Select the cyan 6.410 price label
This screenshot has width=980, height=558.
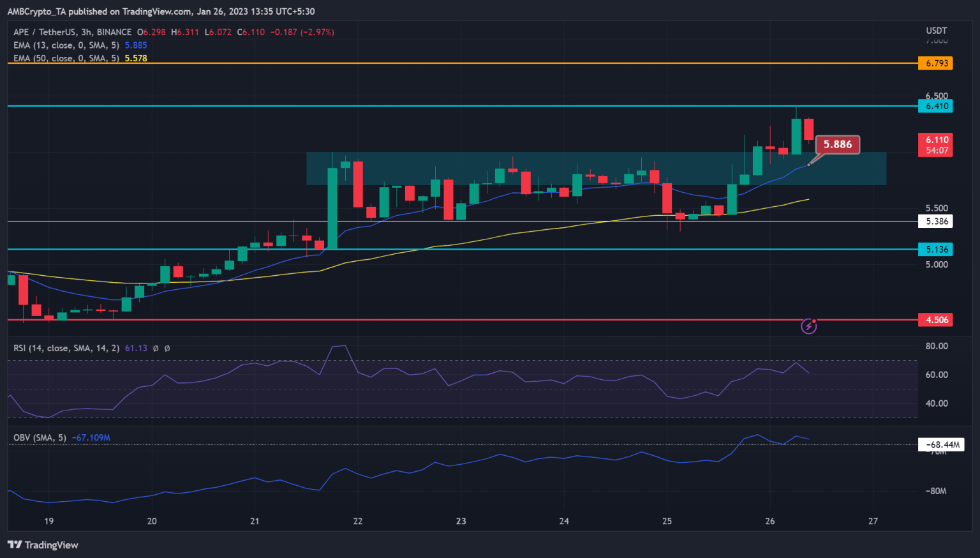[x=936, y=106]
